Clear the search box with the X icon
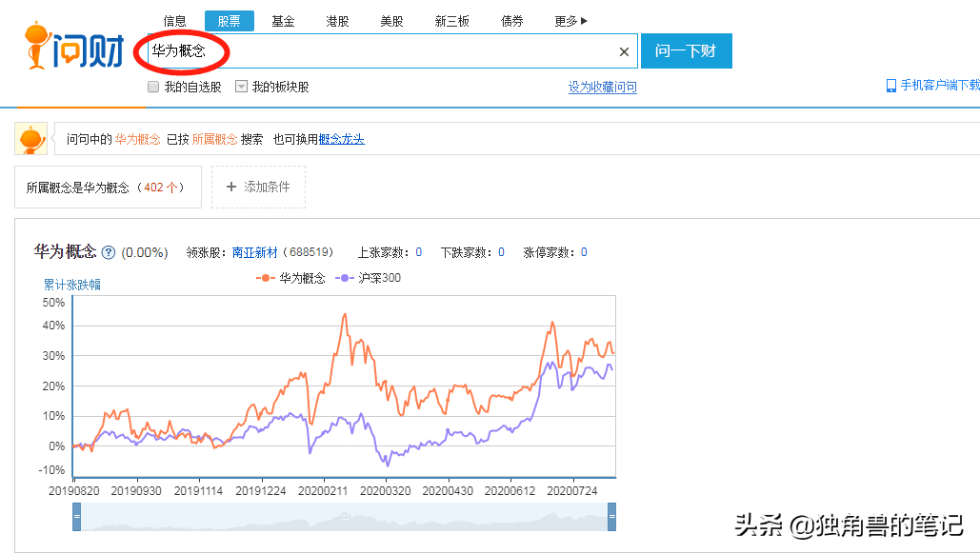980x554 pixels. click(624, 51)
